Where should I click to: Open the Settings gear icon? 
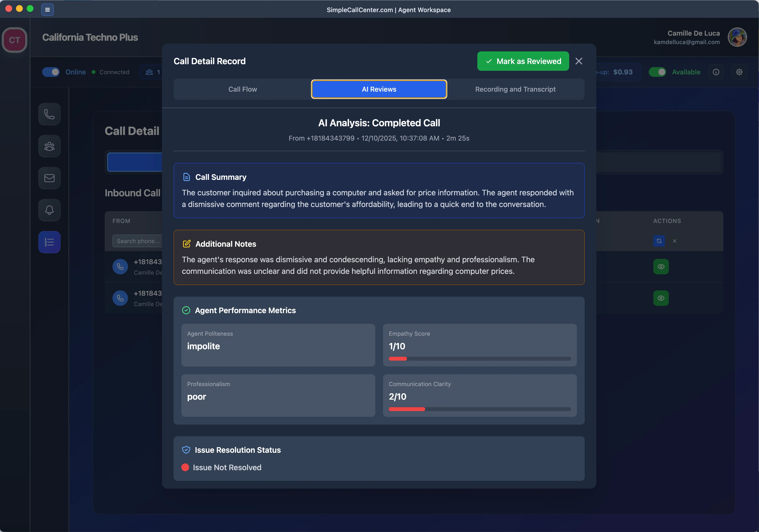pyautogui.click(x=740, y=72)
